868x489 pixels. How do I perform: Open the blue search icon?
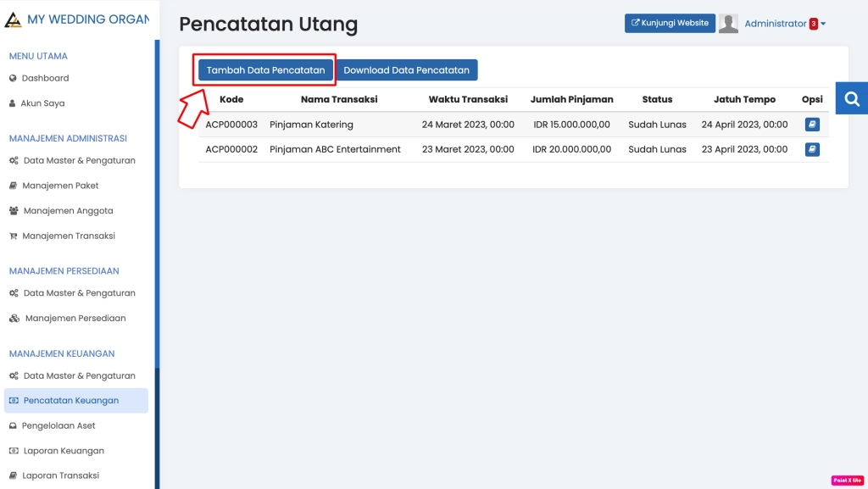pyautogui.click(x=851, y=97)
